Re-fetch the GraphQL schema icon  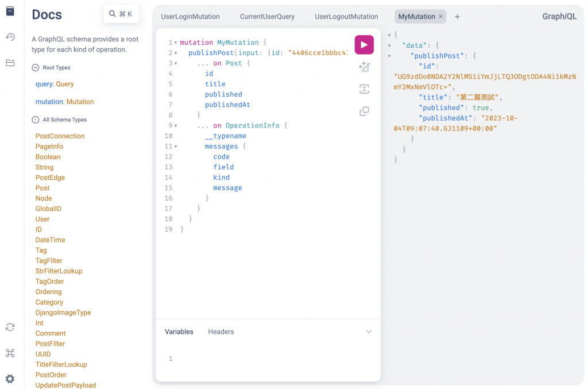click(x=10, y=327)
